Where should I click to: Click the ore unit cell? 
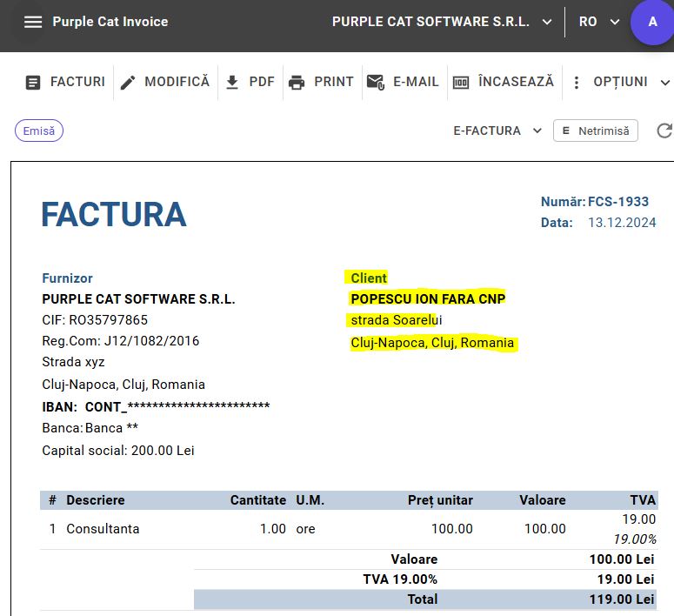click(x=305, y=529)
